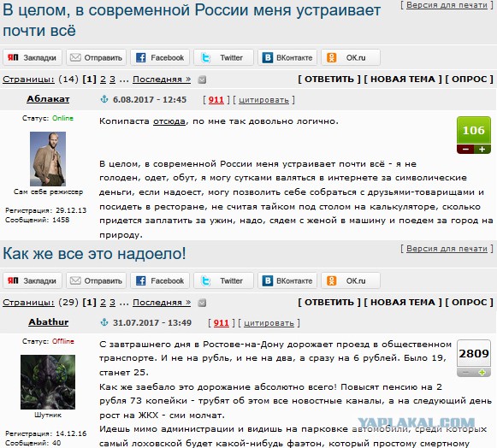Click green 106 rating badge
The width and height of the screenshot is (497, 448).
pyautogui.click(x=474, y=130)
